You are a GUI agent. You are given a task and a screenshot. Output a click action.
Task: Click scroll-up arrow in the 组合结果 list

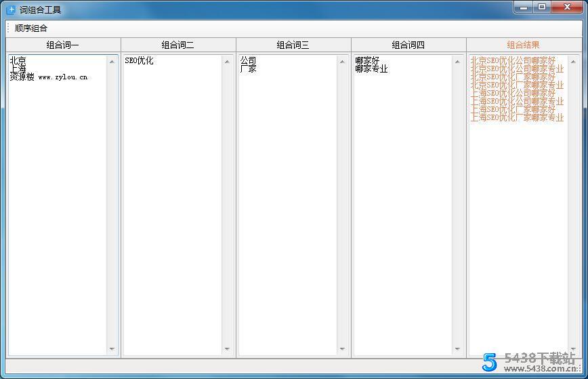572,62
